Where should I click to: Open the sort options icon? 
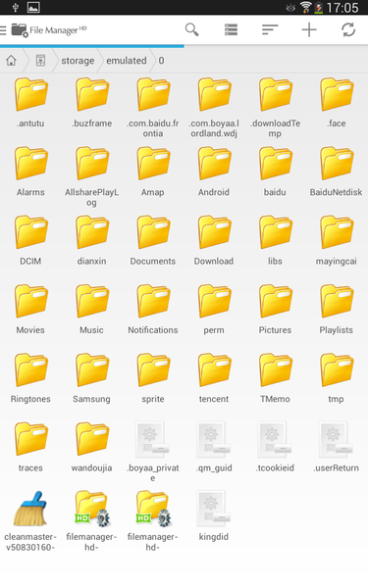point(270,29)
